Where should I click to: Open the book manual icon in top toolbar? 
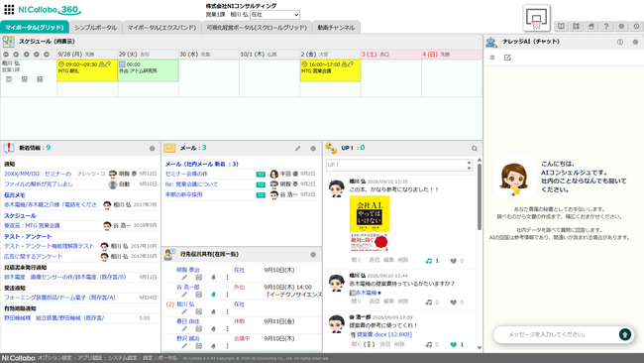pyautogui.click(x=561, y=27)
